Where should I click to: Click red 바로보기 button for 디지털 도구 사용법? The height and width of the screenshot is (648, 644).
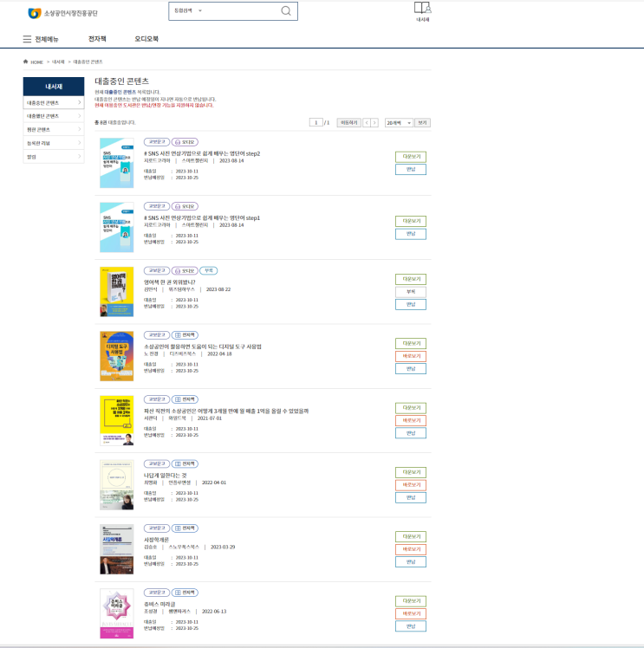pyautogui.click(x=411, y=356)
